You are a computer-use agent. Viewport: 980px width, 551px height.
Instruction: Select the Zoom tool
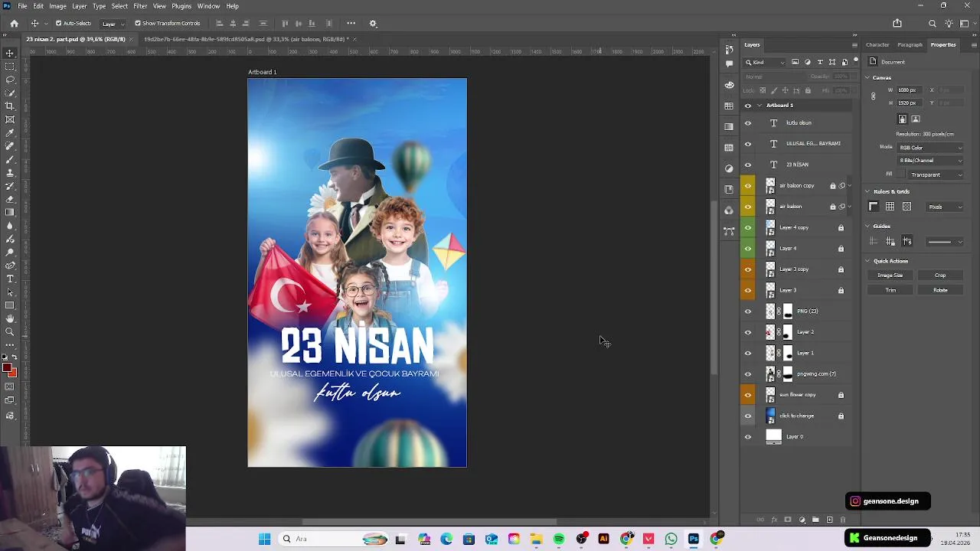pyautogui.click(x=10, y=331)
